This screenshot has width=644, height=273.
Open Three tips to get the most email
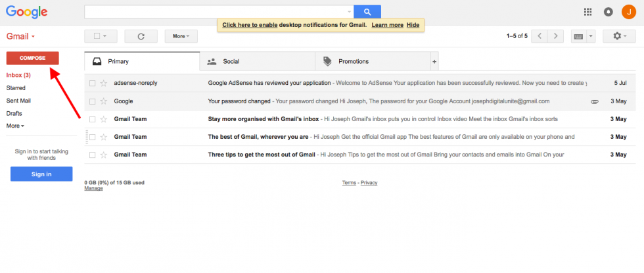360,155
